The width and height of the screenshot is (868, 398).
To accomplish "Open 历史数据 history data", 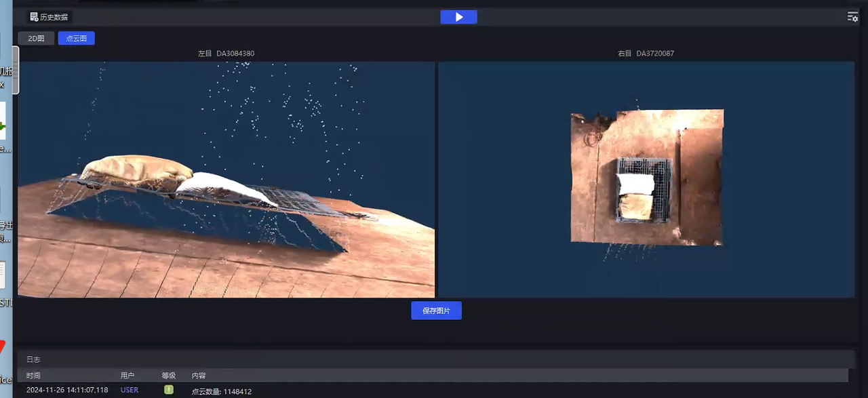I will click(49, 17).
